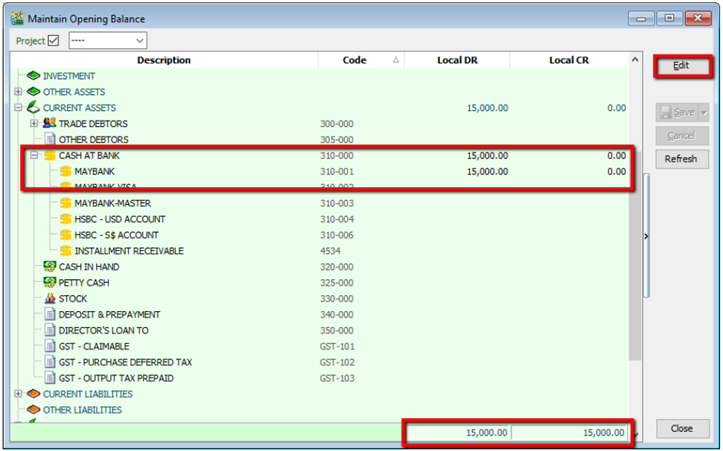This screenshot has width=723, height=451.
Task: Toggle the Project checkbox
Action: tap(54, 40)
